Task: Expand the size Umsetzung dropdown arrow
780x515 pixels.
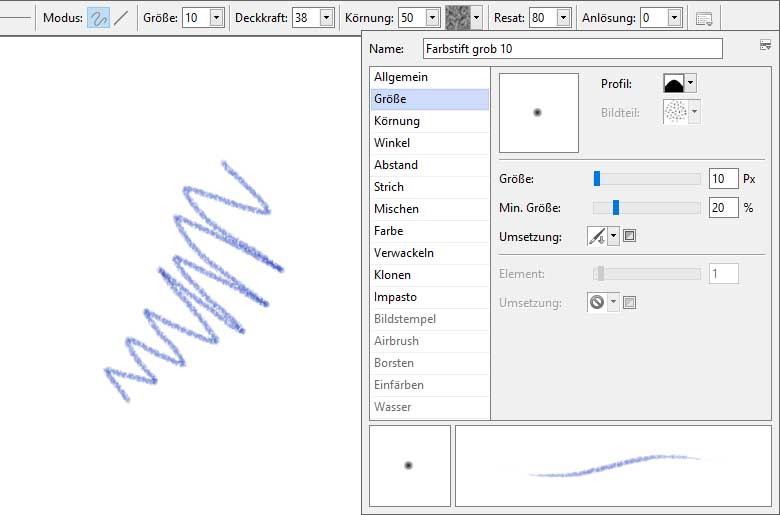Action: click(613, 236)
